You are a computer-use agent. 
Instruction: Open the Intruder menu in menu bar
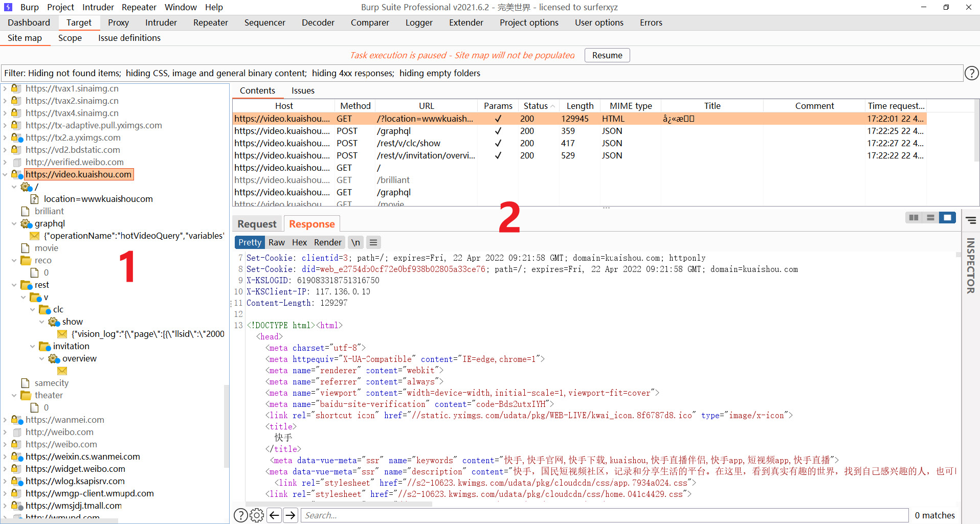[98, 7]
